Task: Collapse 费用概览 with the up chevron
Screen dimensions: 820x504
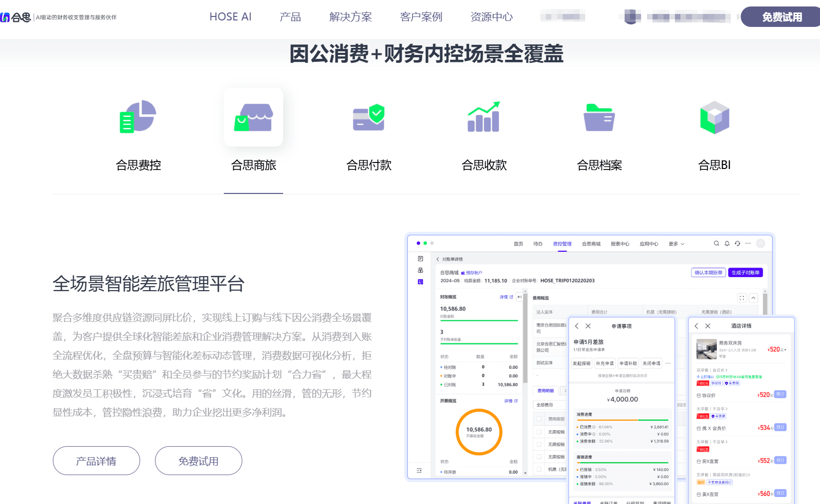Action: coord(753,298)
